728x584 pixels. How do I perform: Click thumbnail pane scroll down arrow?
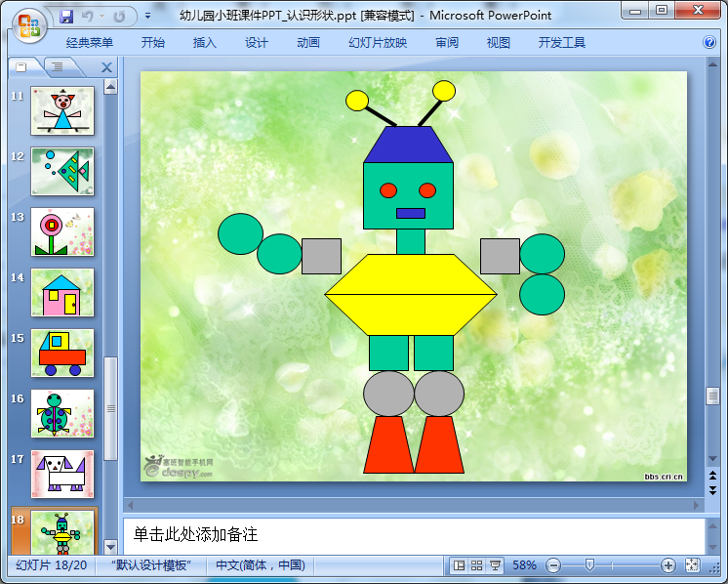[110, 547]
